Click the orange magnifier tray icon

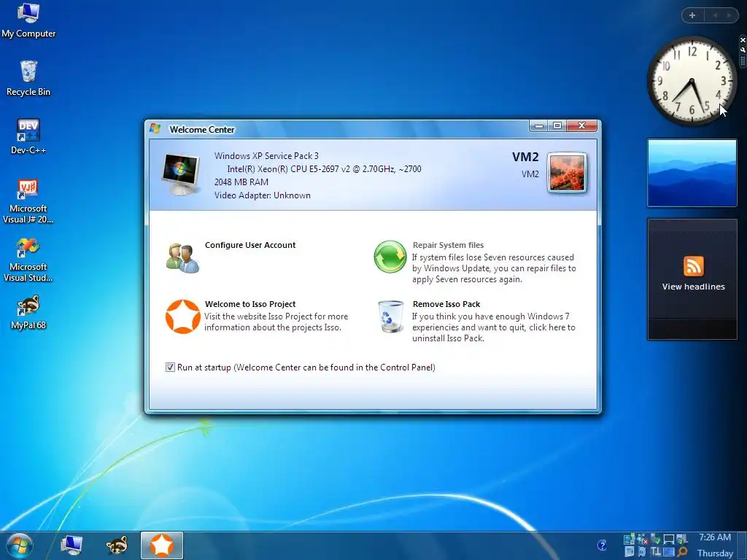point(682,552)
